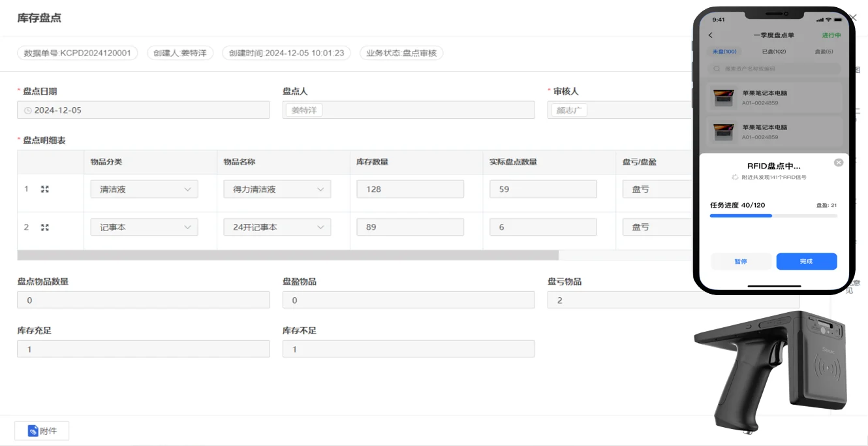Click the phone search box for asset name
Viewport: 868px width, 446px height.
[x=774, y=69]
